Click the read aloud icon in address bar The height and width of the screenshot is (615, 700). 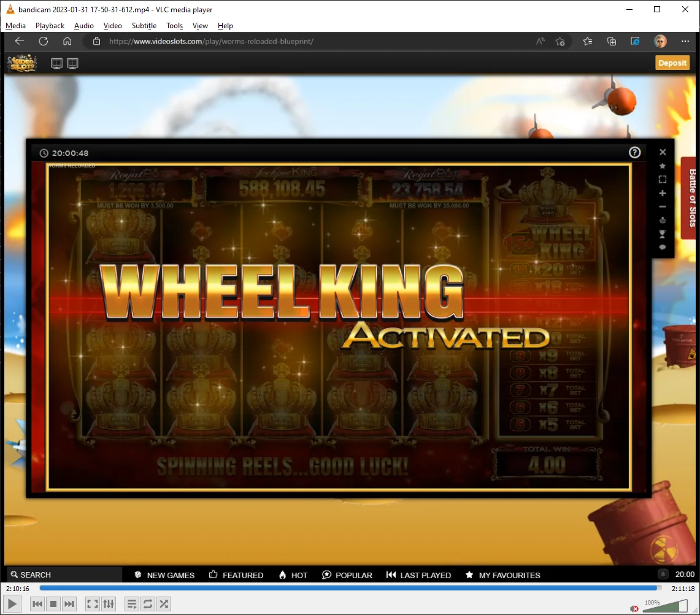[540, 41]
